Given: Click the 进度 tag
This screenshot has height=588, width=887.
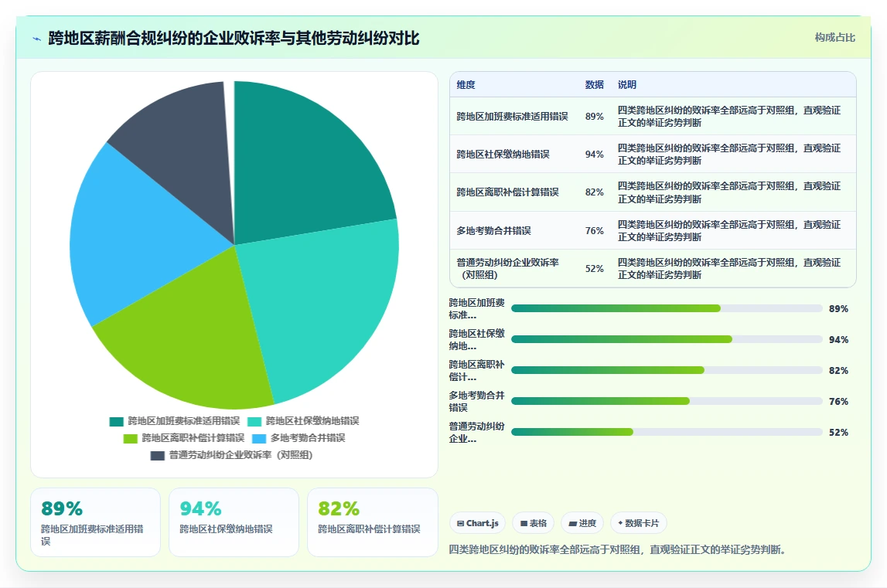Looking at the screenshot, I should click(582, 524).
